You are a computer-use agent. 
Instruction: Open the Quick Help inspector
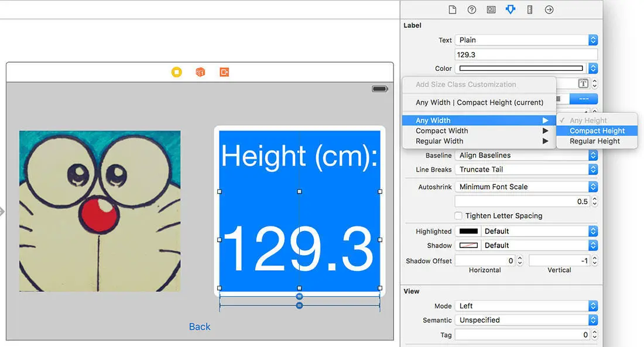pos(471,9)
